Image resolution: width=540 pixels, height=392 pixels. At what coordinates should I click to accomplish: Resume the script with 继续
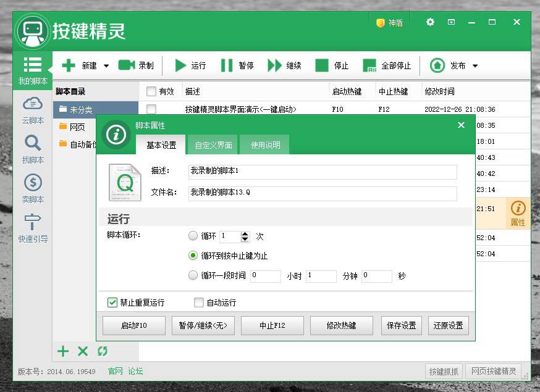pos(284,65)
